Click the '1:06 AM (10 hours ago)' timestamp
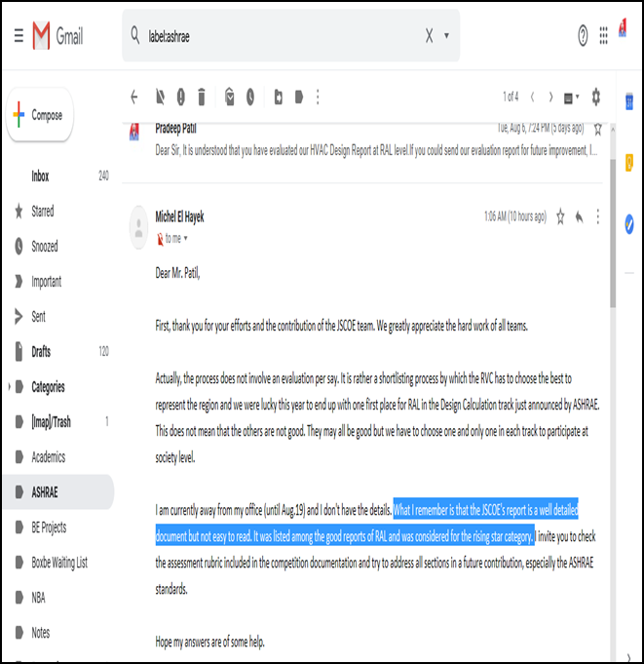 [x=515, y=216]
